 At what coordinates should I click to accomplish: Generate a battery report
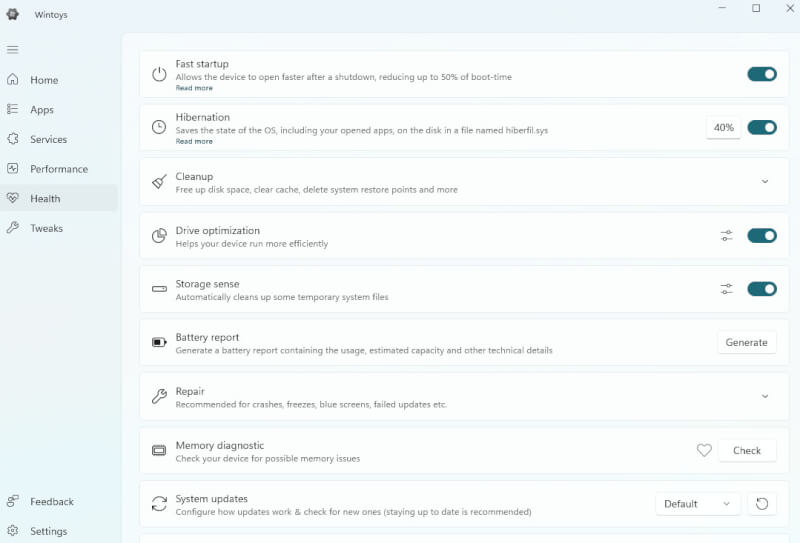tap(746, 343)
